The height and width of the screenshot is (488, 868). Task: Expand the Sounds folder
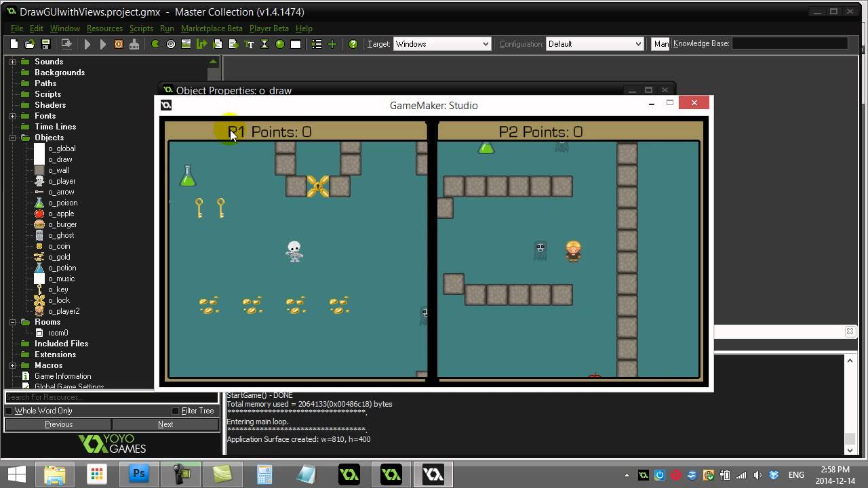pos(12,62)
